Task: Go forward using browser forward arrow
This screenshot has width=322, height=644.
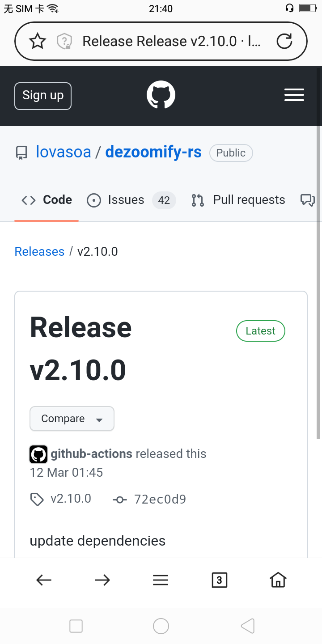Action: (102, 580)
